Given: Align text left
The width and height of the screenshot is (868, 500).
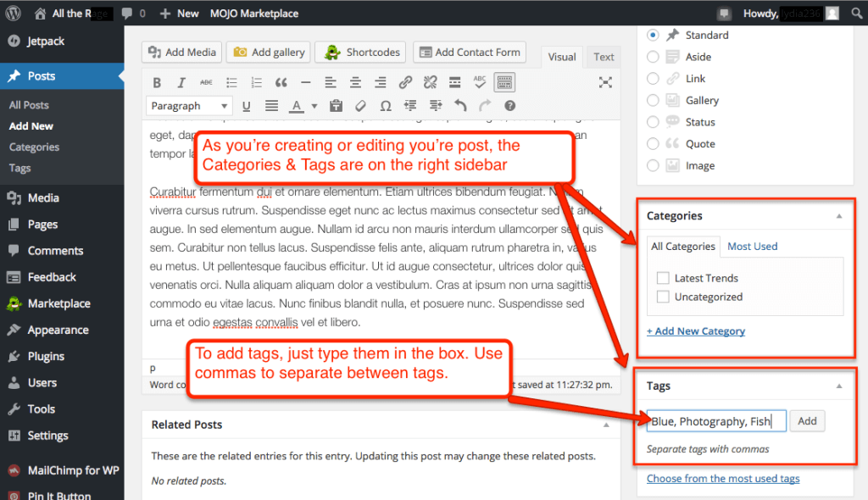Looking at the screenshot, I should pyautogui.click(x=331, y=82).
